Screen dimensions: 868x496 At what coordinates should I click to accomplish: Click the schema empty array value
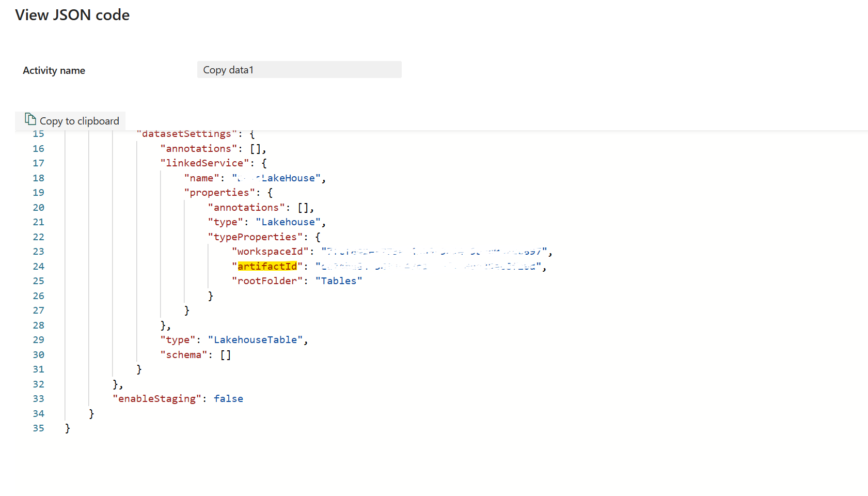pyautogui.click(x=225, y=354)
